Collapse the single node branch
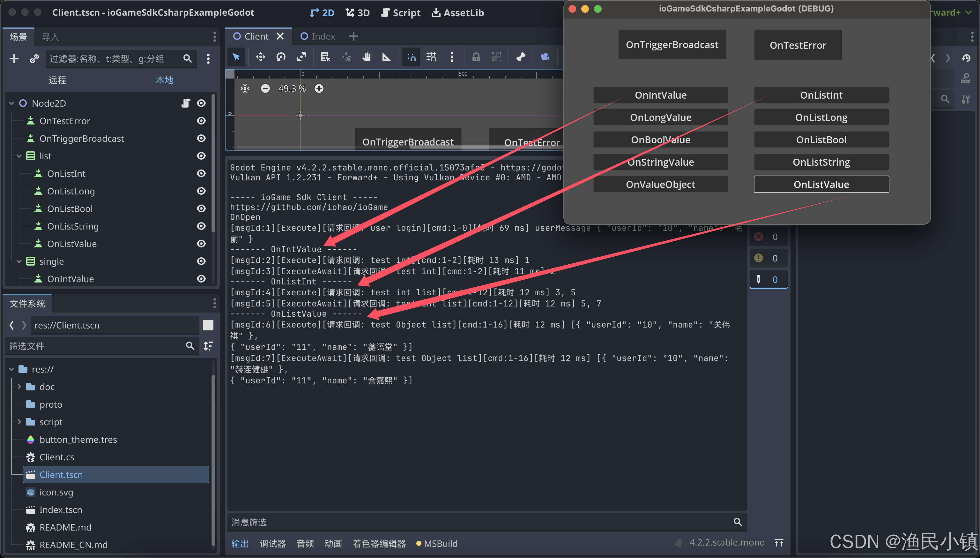This screenshot has width=980, height=558. (x=19, y=261)
